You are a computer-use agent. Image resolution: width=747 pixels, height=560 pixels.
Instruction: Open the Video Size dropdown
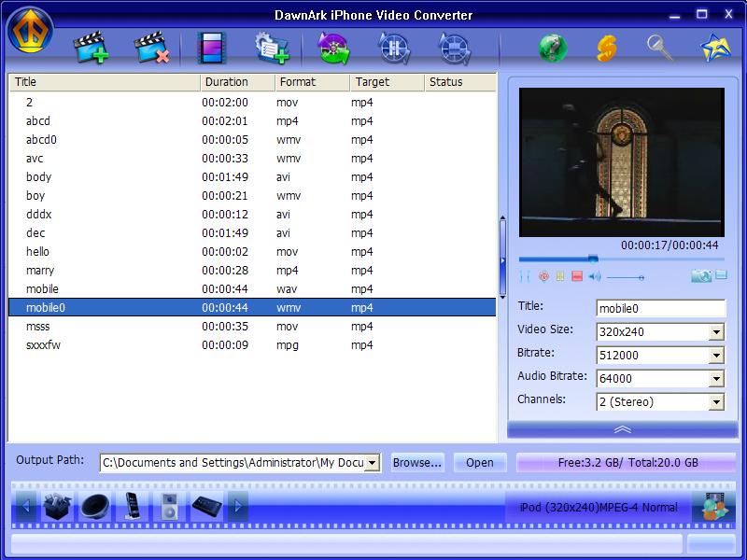pos(715,332)
